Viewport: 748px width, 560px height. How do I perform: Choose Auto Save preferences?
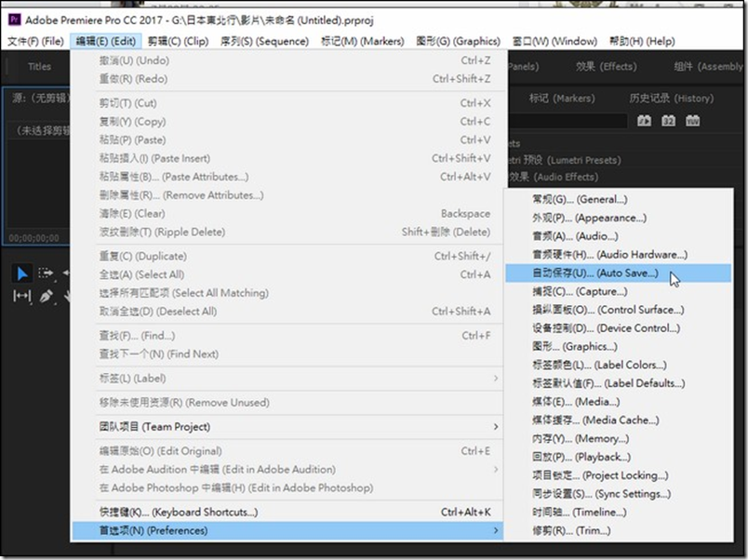pos(619,273)
